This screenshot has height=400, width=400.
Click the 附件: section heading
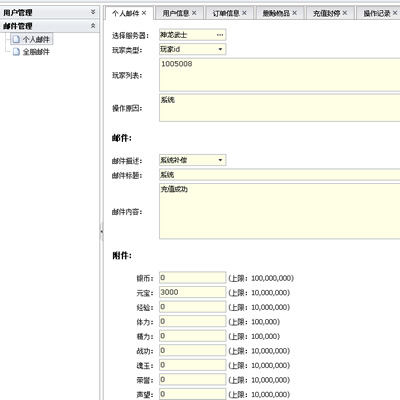(122, 256)
